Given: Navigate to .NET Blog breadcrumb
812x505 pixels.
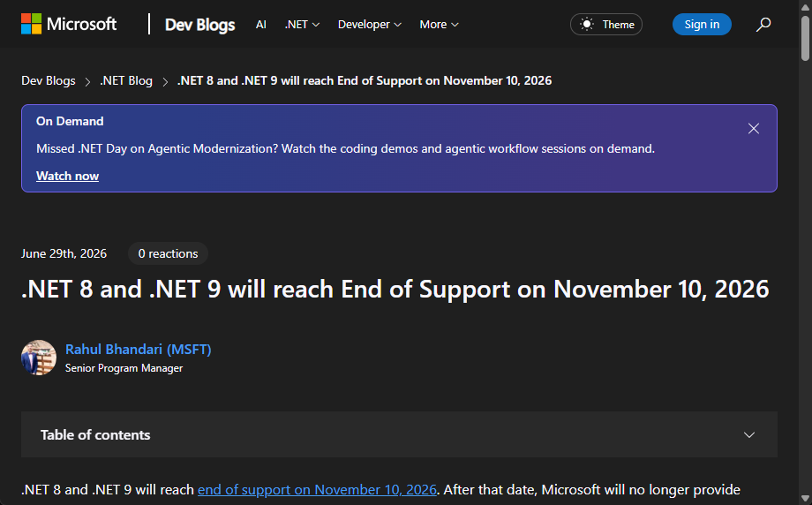Looking at the screenshot, I should pyautogui.click(x=126, y=81).
